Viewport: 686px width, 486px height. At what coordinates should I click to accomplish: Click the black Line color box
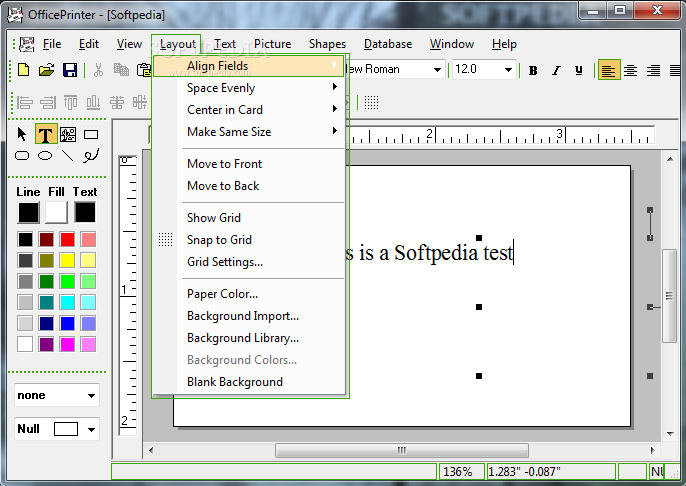pyautogui.click(x=29, y=213)
